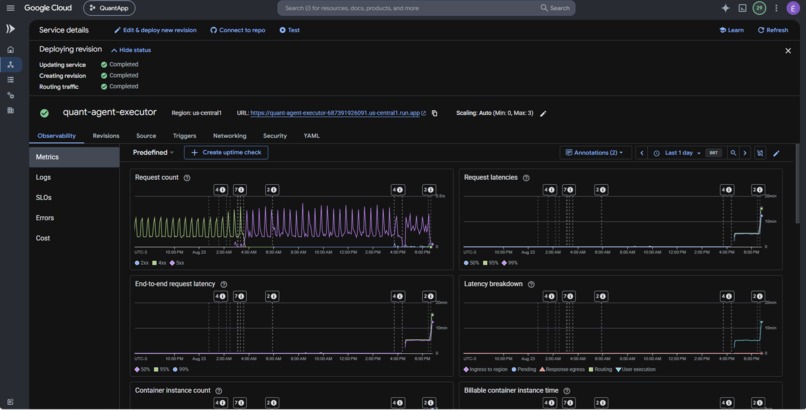
Task: Click the time range zoom magnifier icon
Action: (733, 153)
